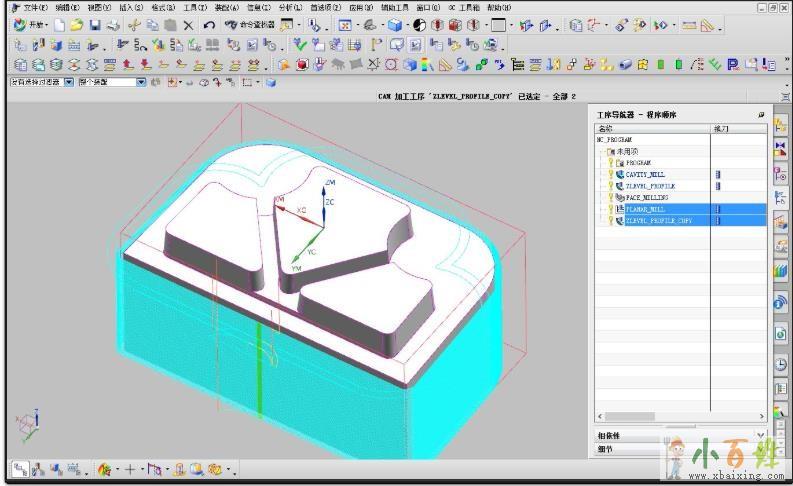This screenshot has height=486, width=793.
Task: Pin the Operation Navigator panel
Action: click(x=761, y=115)
